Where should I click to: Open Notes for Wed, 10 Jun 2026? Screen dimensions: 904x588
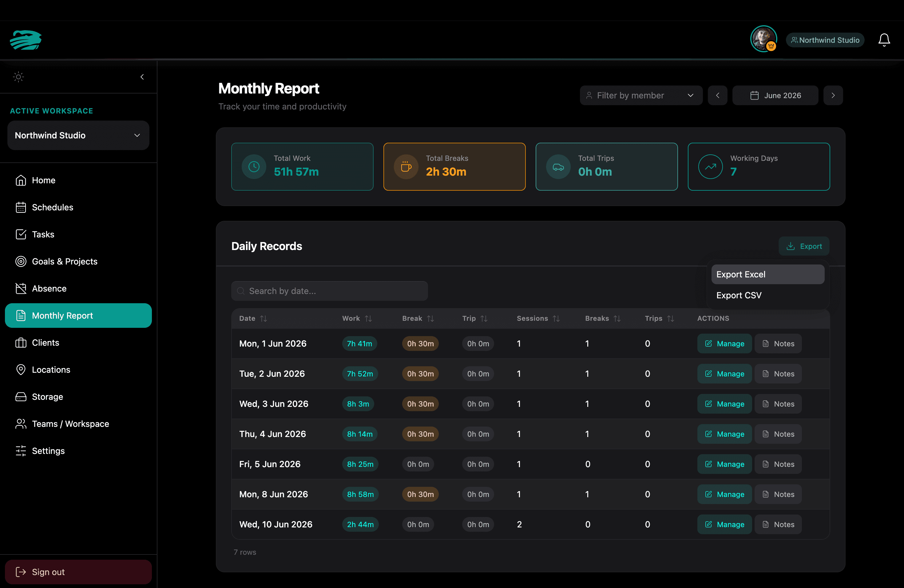[x=778, y=524]
